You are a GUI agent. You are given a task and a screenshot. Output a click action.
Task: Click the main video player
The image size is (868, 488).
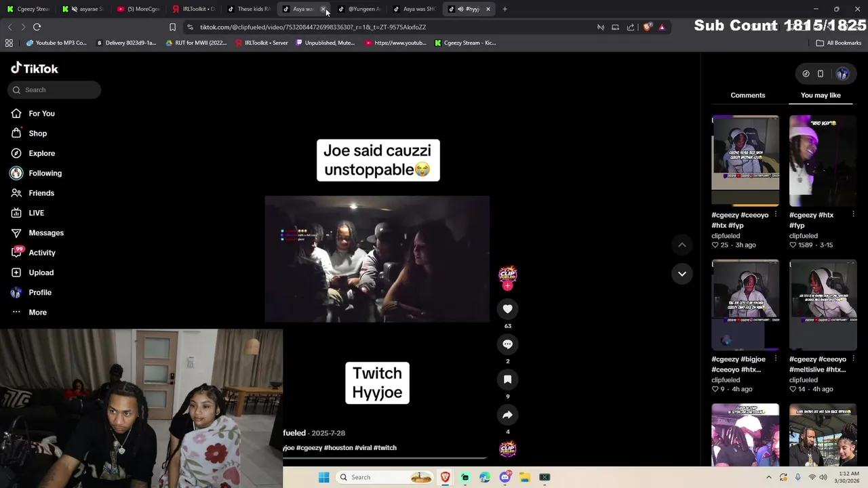[376, 259]
